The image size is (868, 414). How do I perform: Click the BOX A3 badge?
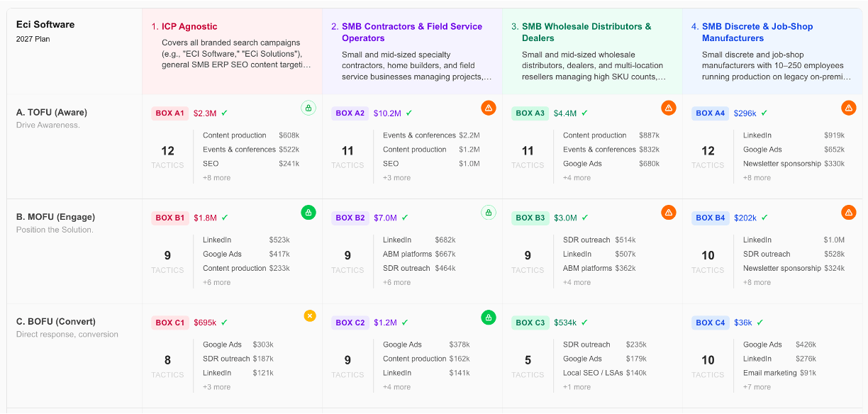tap(530, 113)
